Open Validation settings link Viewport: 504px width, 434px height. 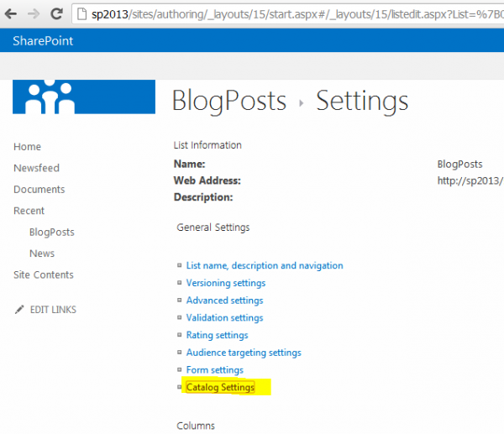click(224, 318)
